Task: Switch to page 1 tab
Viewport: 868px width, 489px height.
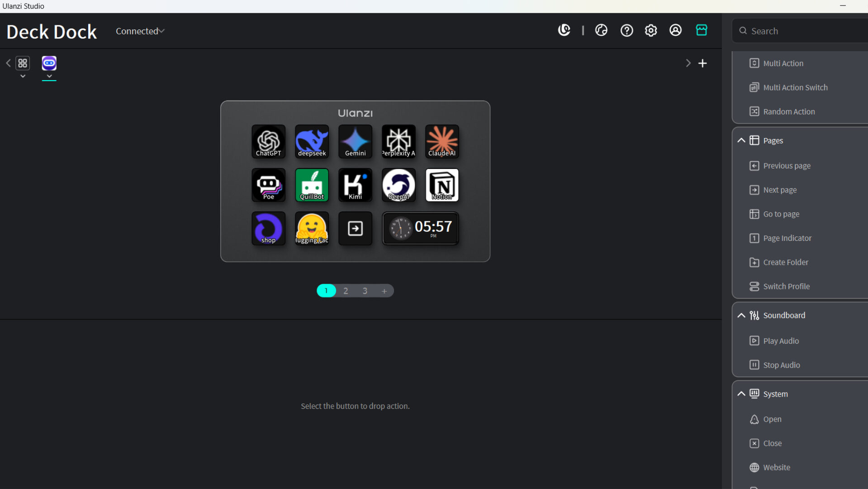Action: point(326,291)
